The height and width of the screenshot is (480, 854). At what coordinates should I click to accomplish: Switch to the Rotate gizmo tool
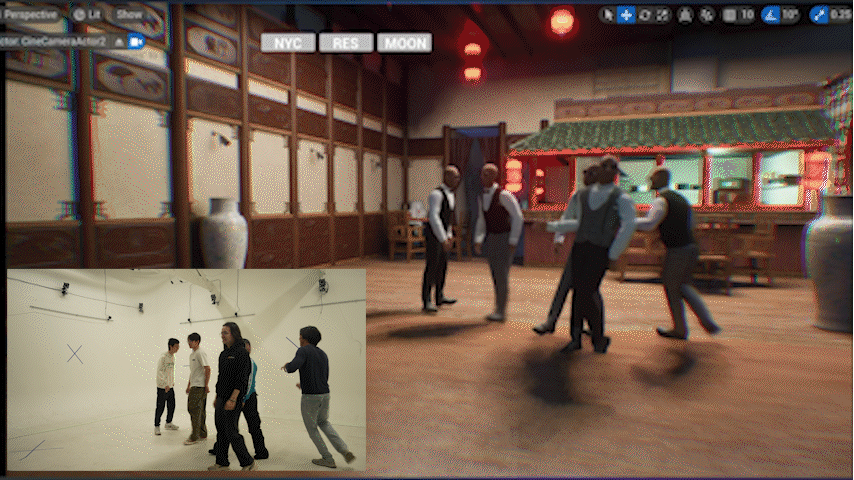pos(645,15)
